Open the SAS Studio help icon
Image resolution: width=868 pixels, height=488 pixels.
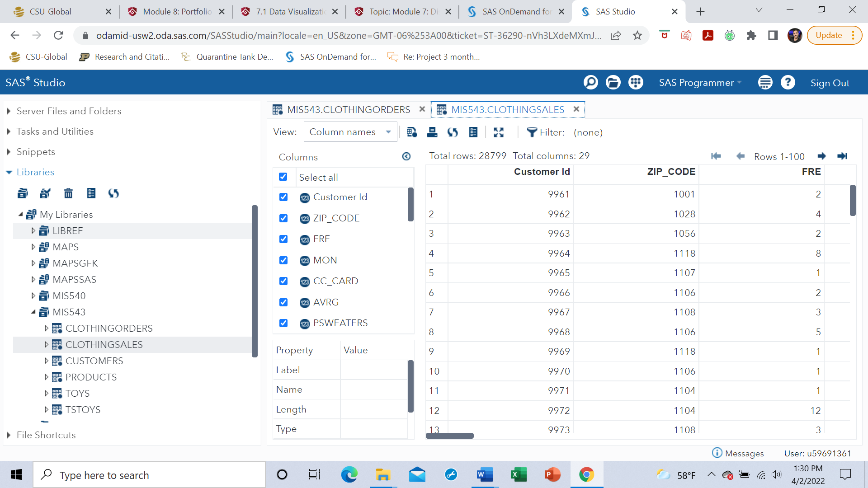(x=788, y=83)
